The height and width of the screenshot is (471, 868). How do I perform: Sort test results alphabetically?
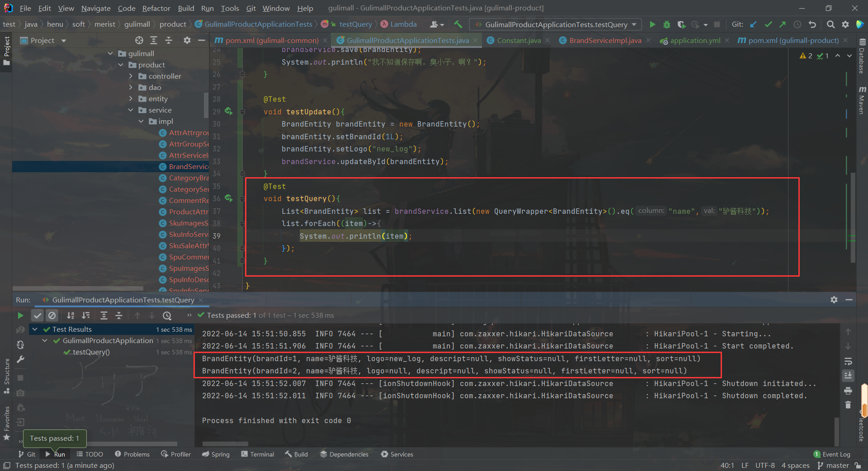tap(71, 316)
